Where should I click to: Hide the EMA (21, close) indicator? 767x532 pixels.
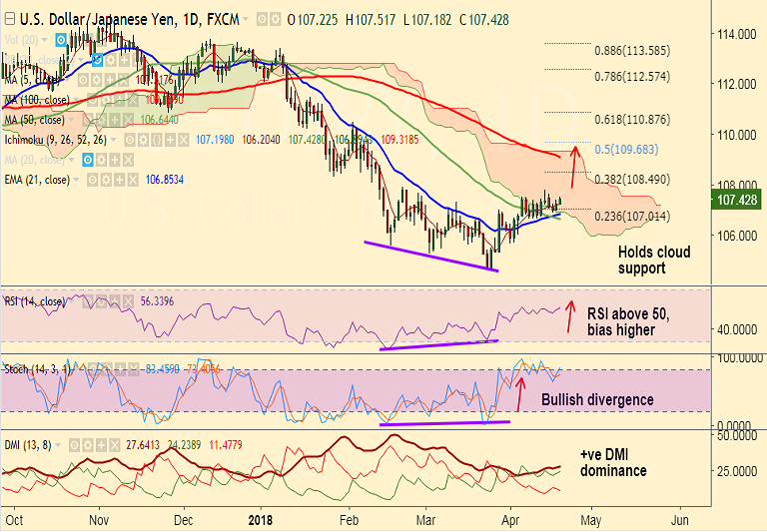coord(93,181)
